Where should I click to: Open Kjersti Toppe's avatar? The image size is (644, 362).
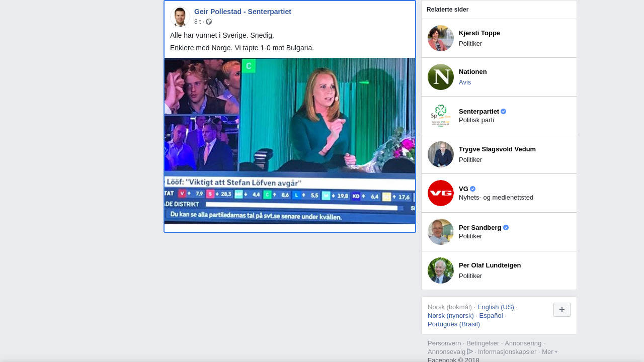[441, 38]
